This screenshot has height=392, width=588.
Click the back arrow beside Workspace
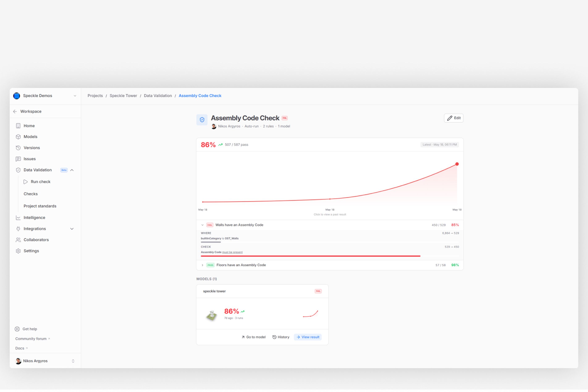click(x=15, y=111)
